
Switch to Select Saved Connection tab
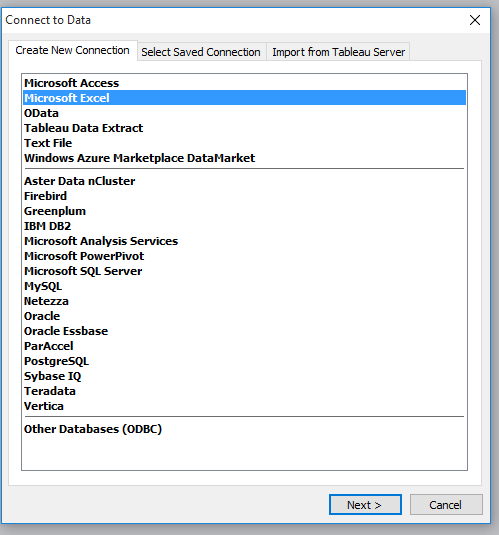(x=201, y=52)
